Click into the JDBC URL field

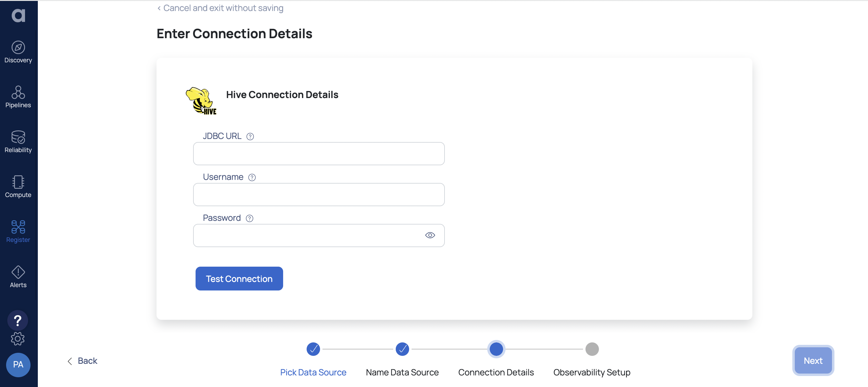(x=319, y=154)
